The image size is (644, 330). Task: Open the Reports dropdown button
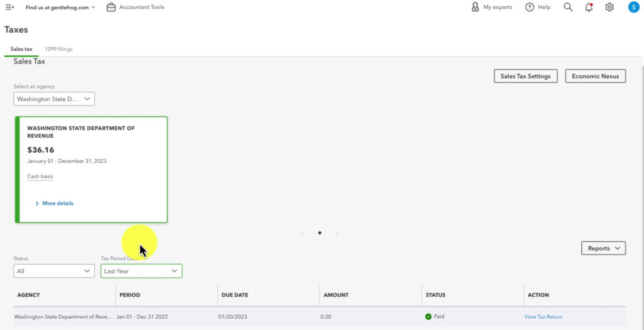(603, 248)
